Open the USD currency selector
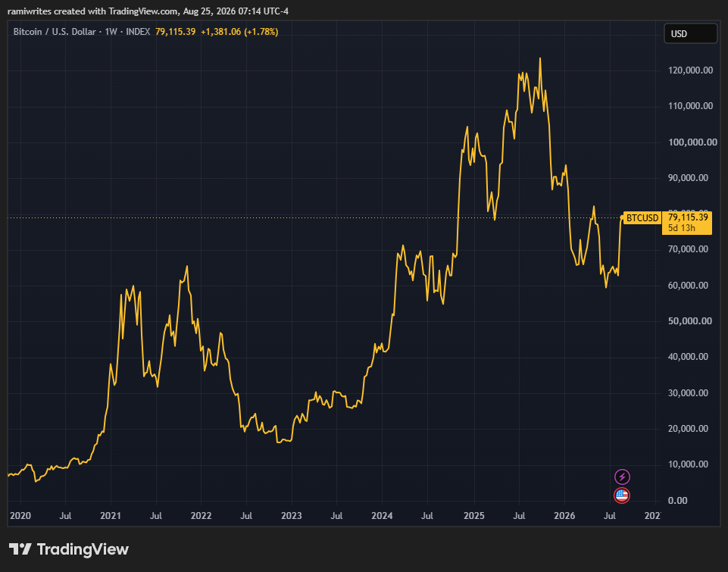 coord(690,33)
